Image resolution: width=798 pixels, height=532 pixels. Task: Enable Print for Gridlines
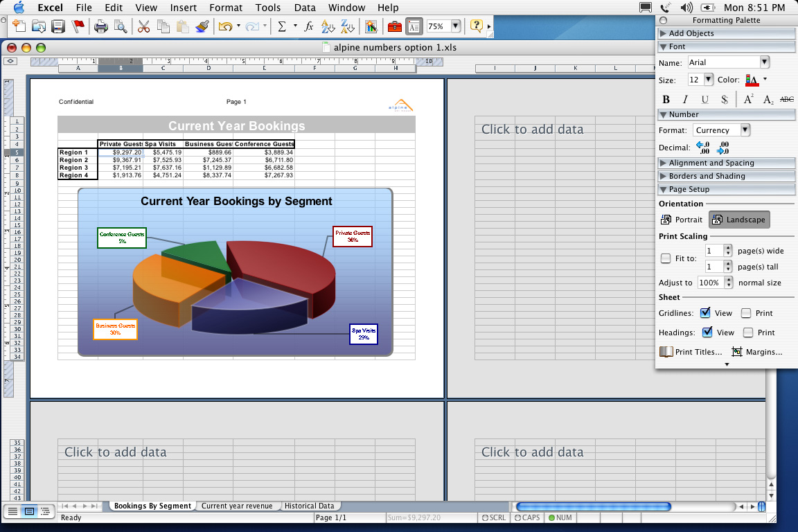click(746, 312)
